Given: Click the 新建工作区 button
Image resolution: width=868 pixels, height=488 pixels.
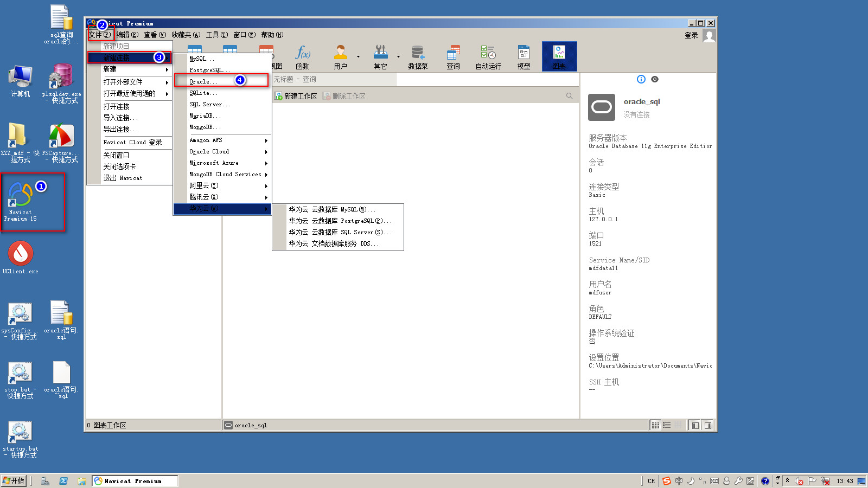Looking at the screenshot, I should coord(296,96).
